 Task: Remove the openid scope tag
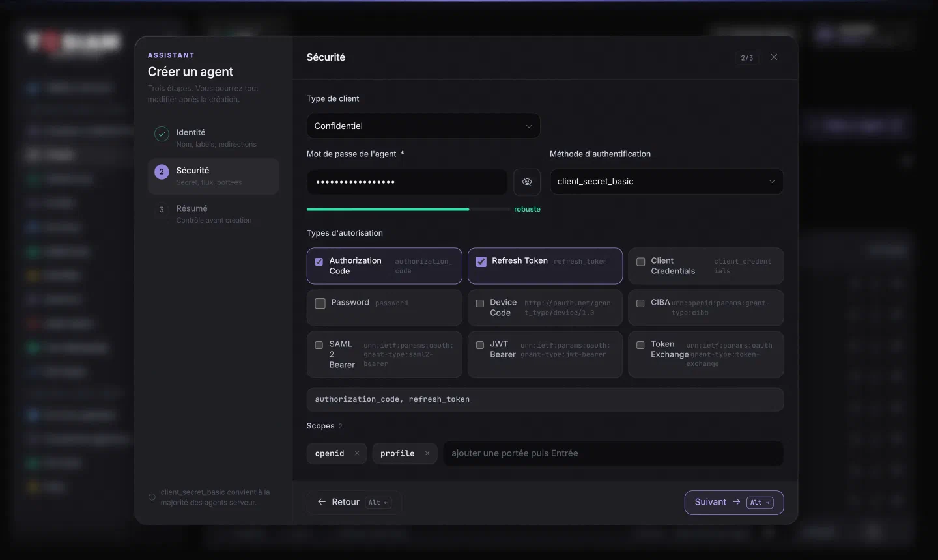click(x=357, y=453)
